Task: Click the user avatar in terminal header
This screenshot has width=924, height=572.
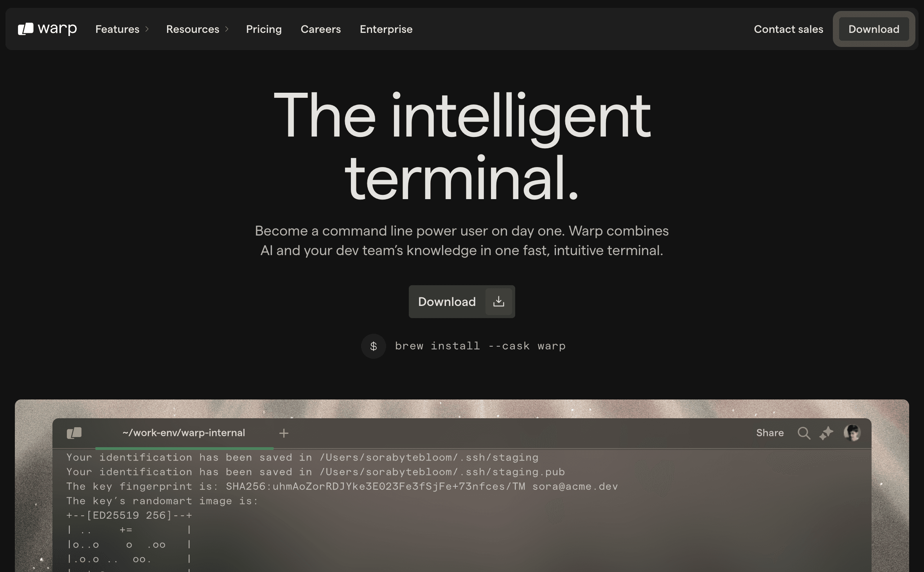Action: coord(852,433)
